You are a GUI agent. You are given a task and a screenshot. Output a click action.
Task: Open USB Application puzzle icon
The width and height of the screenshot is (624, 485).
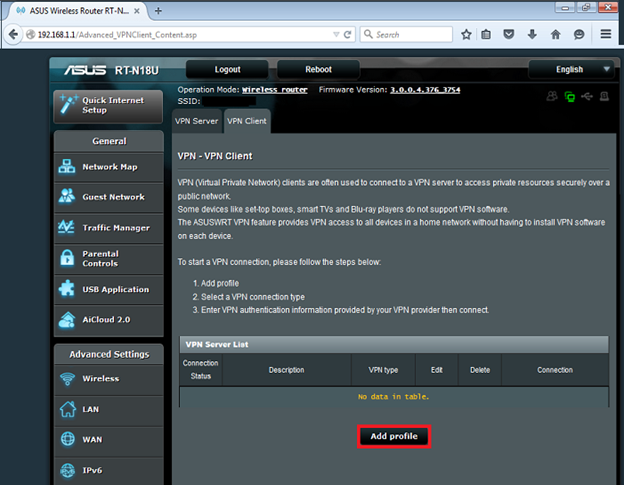(66, 289)
